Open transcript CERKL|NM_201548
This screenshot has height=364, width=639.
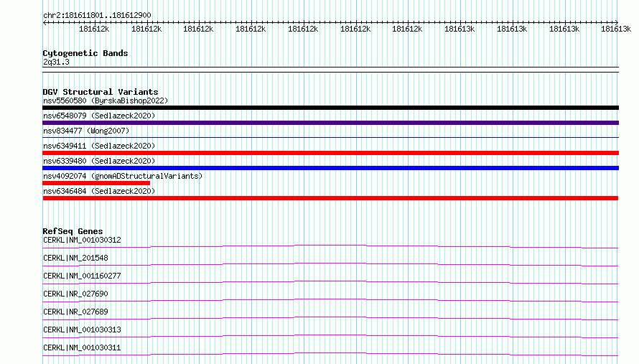[75, 258]
